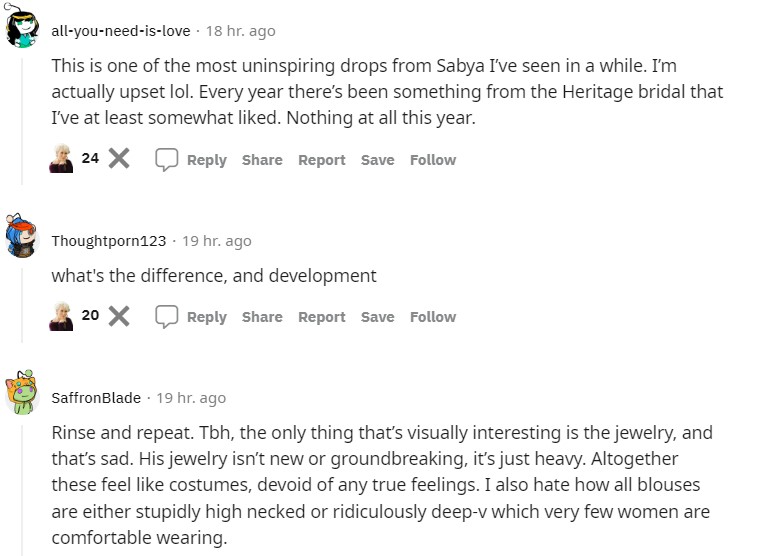Screen dimensions: 777x556
Task: Downvote all-you-need-is-love's comment with the X
Action: [x=119, y=159]
